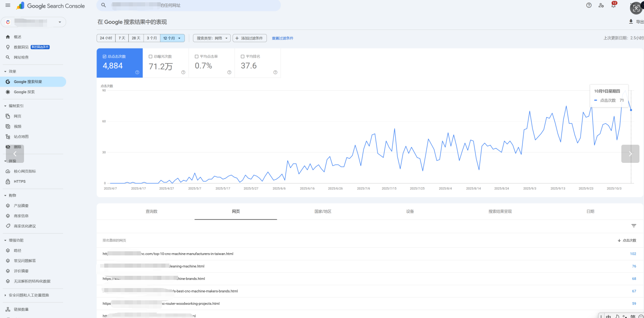Click the notifications bell icon
644x318 pixels.
point(613,5)
